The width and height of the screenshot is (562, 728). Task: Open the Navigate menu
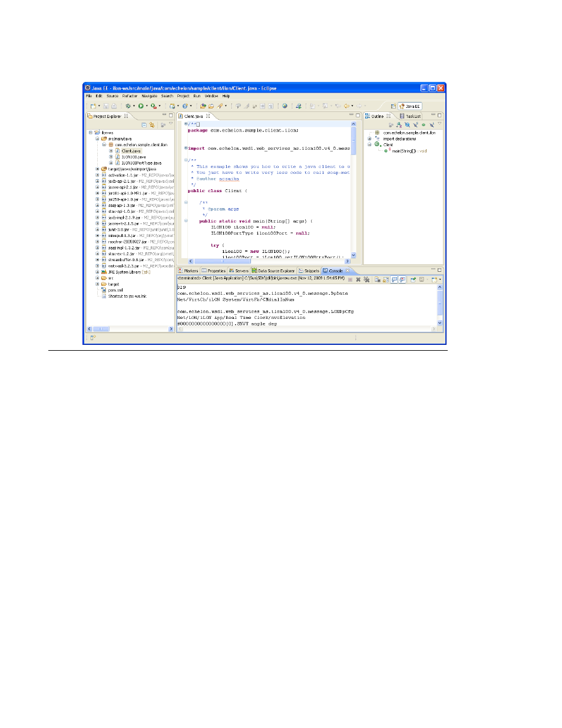[150, 95]
